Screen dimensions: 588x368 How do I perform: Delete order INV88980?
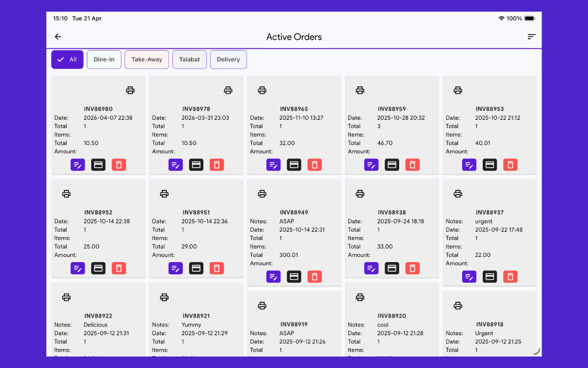[x=119, y=165]
